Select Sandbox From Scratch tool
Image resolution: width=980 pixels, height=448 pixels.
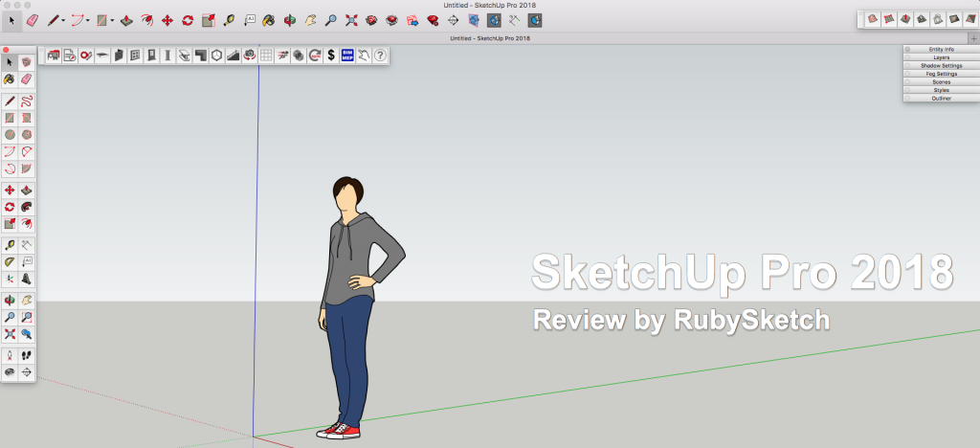[x=889, y=19]
